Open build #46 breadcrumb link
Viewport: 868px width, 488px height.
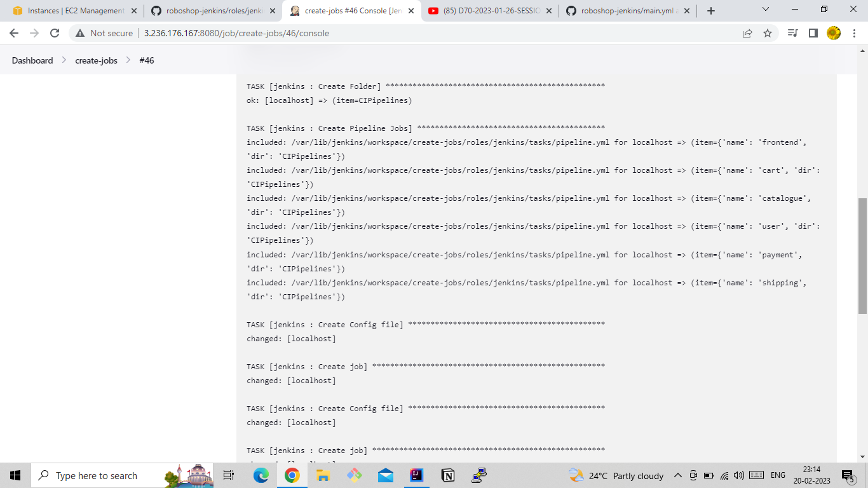(x=147, y=60)
